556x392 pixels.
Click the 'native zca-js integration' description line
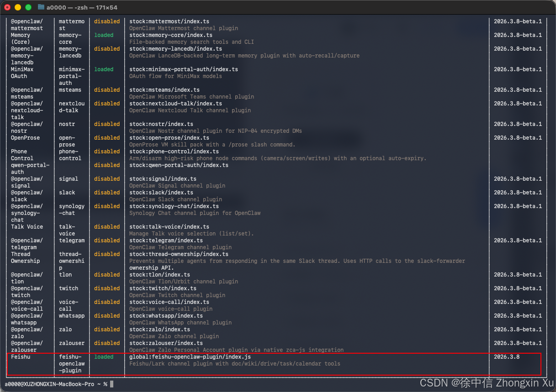point(236,350)
